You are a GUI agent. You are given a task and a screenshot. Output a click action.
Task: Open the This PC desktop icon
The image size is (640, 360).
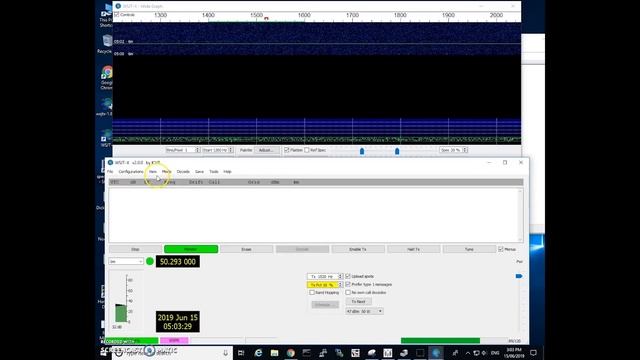click(x=107, y=16)
